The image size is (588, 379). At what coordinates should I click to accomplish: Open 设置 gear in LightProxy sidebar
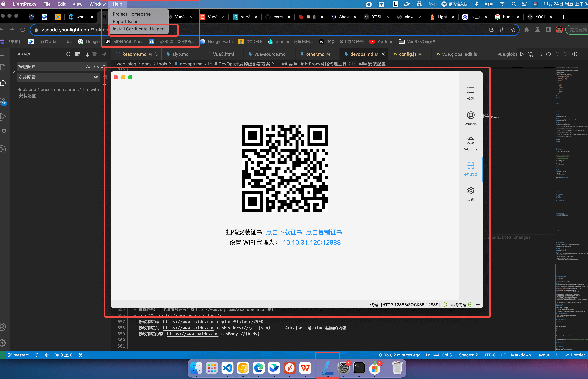click(x=470, y=191)
